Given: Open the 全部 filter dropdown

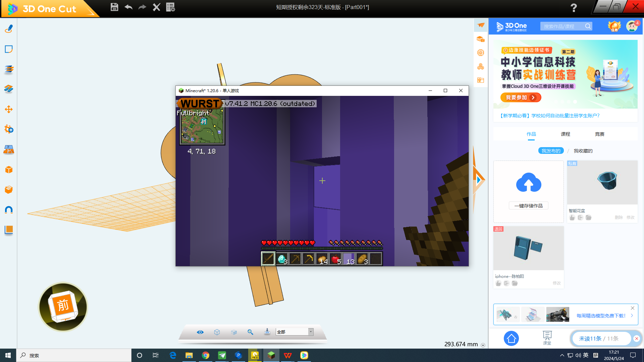Looking at the screenshot, I should pyautogui.click(x=311, y=332).
